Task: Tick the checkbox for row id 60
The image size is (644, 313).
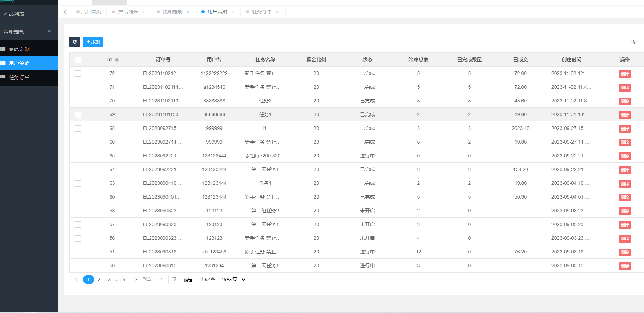Action: point(78,197)
